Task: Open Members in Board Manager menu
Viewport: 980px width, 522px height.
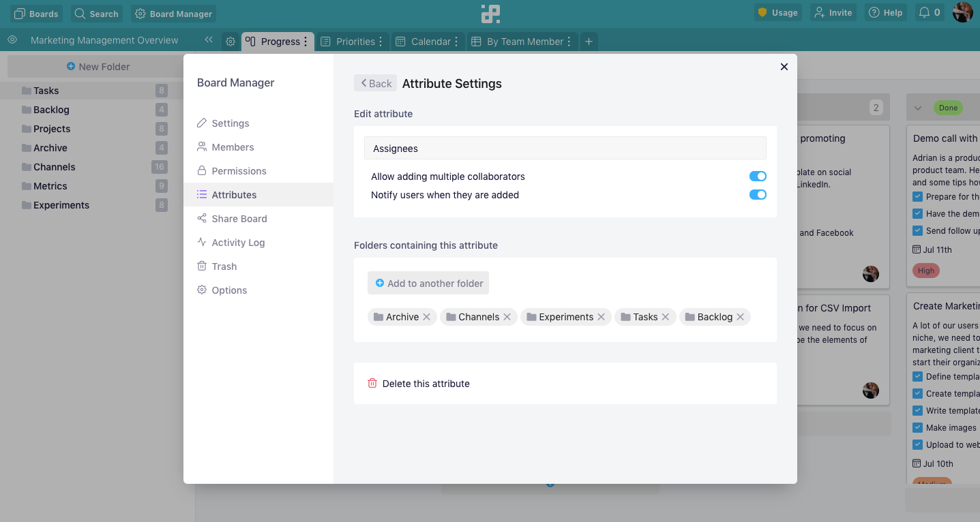Action: (x=258, y=147)
